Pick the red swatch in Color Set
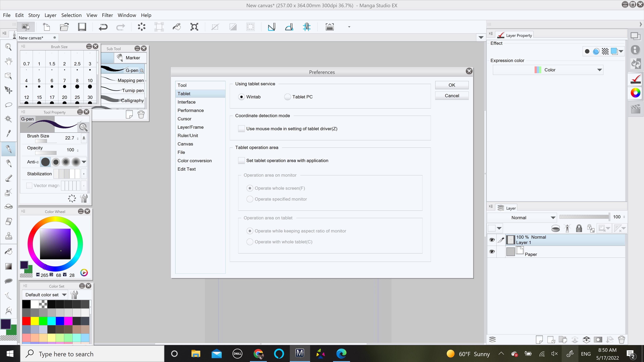This screenshot has width=644, height=362. [x=26, y=321]
